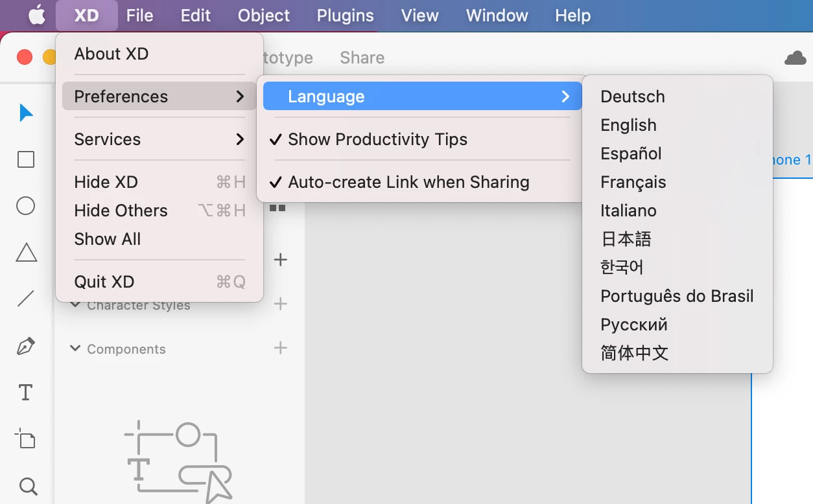Select the Select arrow tool
This screenshot has height=504, width=813.
(x=26, y=113)
